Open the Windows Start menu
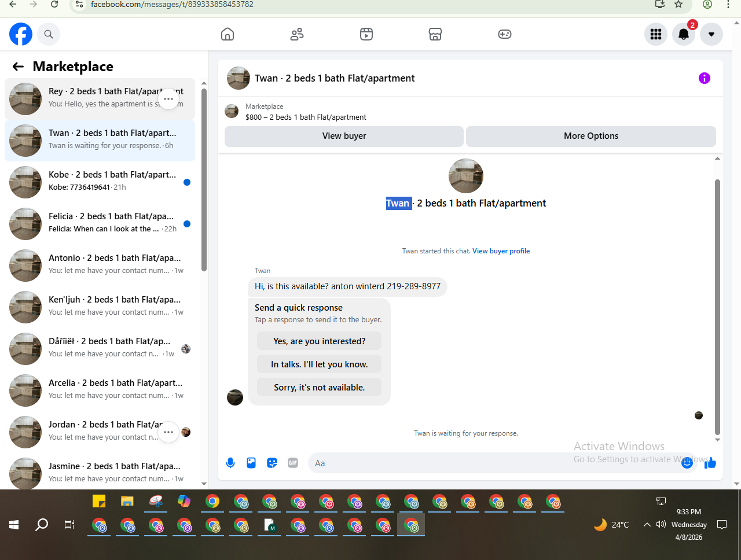This screenshot has width=741, height=560. click(x=14, y=525)
